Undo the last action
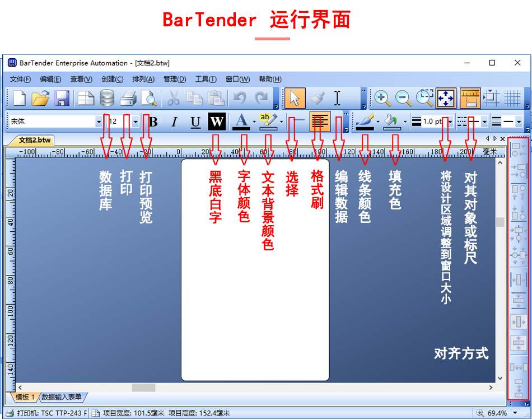The height and width of the screenshot is (420, 532). [240, 99]
